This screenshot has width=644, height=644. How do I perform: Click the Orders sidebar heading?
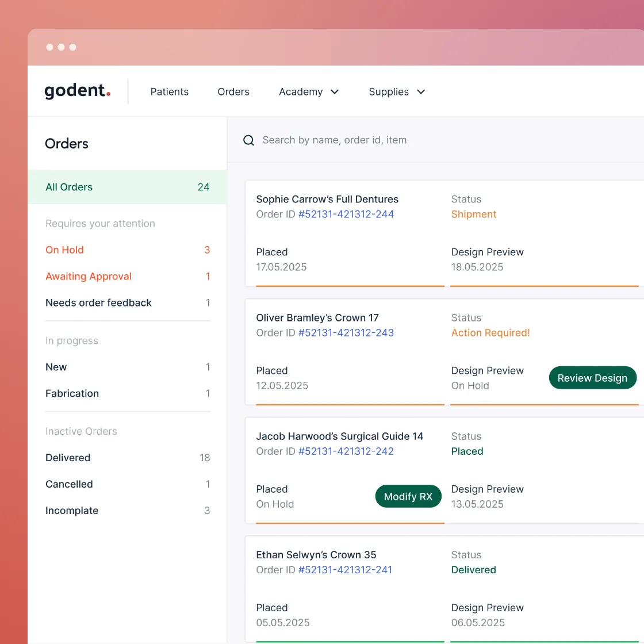click(x=67, y=144)
